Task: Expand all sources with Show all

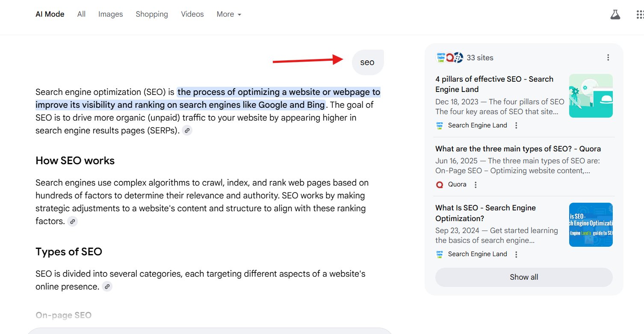Action: pyautogui.click(x=523, y=277)
